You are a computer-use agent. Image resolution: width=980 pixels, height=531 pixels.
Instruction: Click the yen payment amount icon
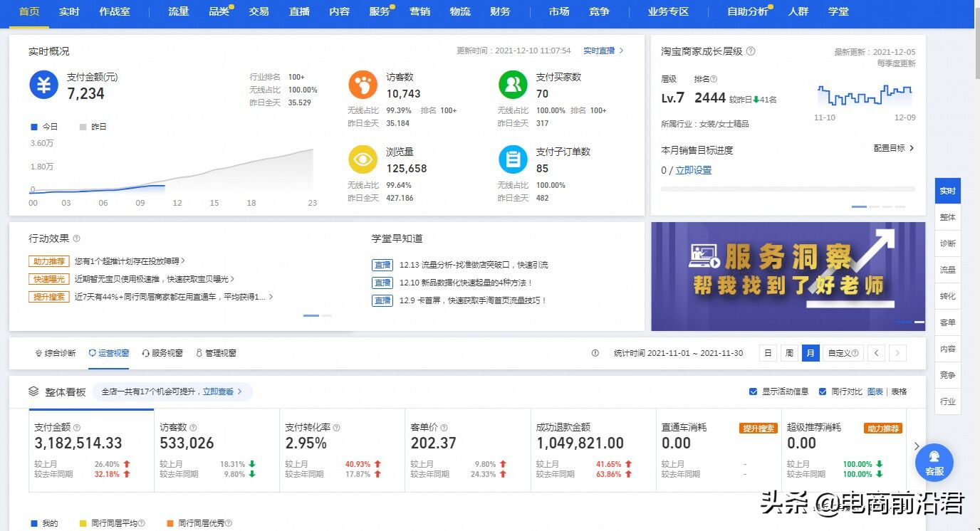coord(43,85)
